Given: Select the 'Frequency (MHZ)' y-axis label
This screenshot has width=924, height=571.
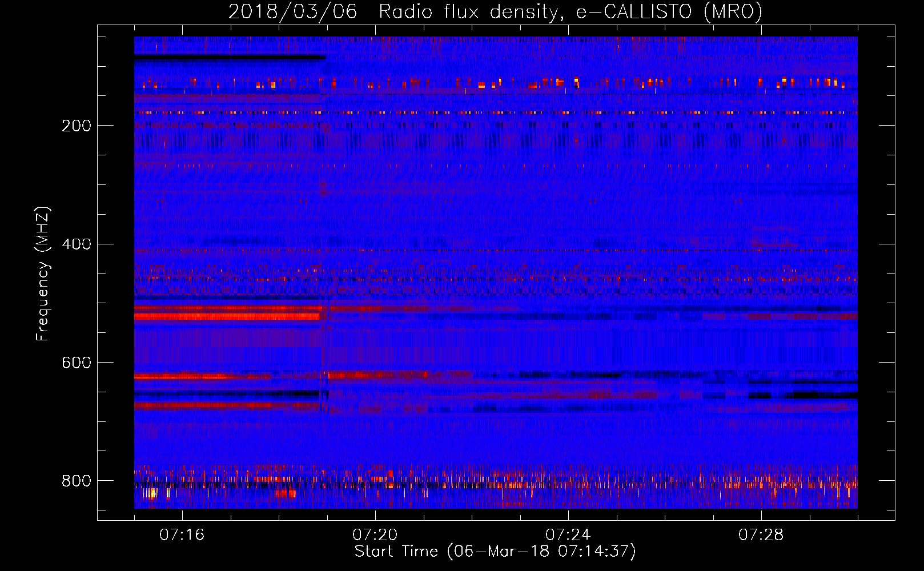Looking at the screenshot, I should (43, 274).
